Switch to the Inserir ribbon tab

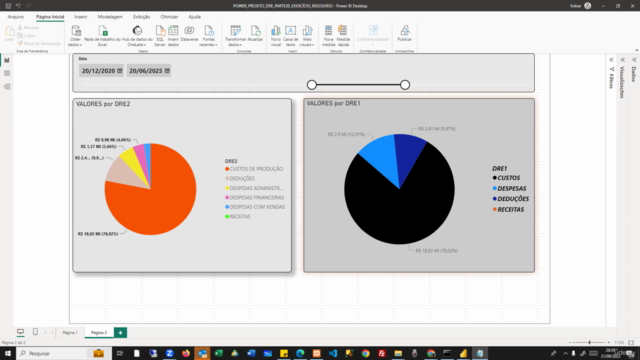point(80,17)
